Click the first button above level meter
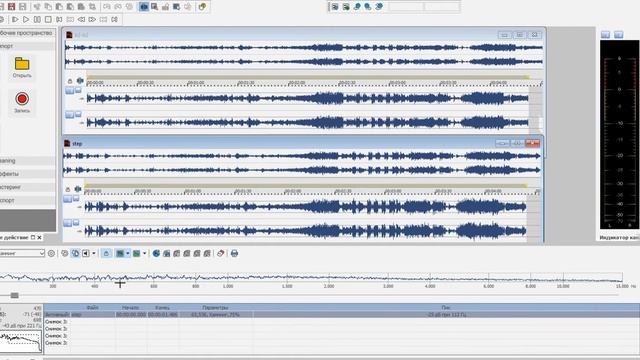The image size is (640, 360). pyautogui.click(x=605, y=35)
